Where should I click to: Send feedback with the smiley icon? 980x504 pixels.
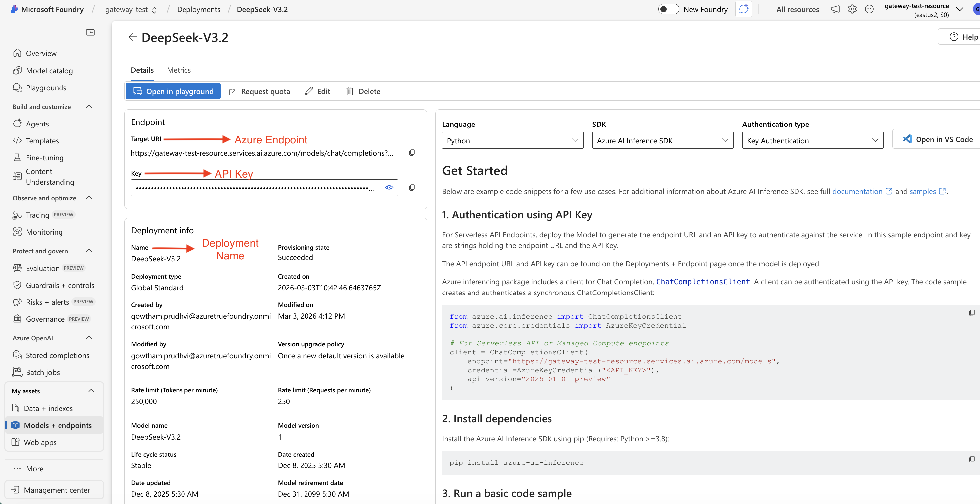tap(870, 9)
